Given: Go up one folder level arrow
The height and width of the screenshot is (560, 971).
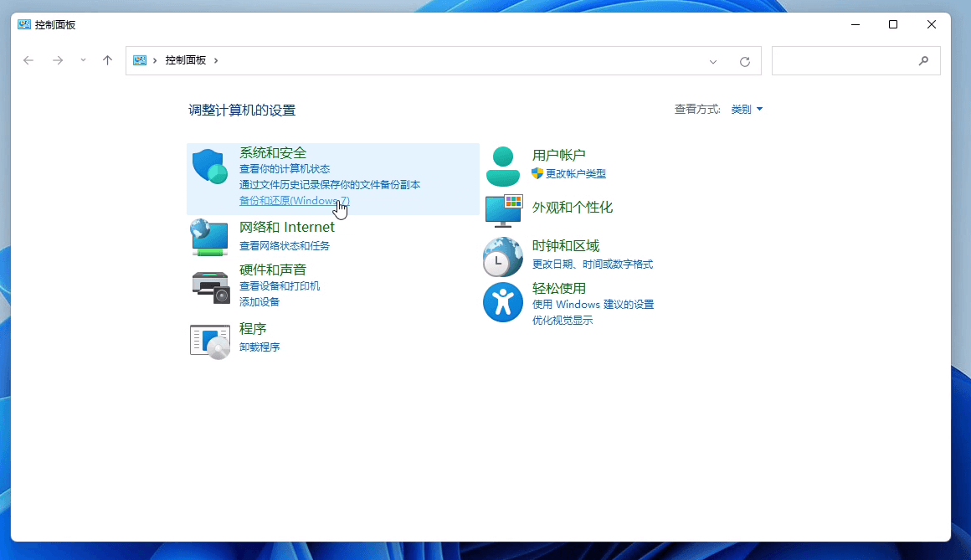Looking at the screenshot, I should (x=107, y=60).
